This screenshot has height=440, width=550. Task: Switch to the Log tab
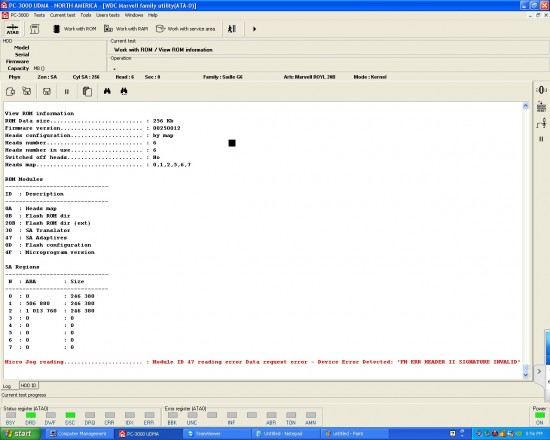pyautogui.click(x=7, y=386)
